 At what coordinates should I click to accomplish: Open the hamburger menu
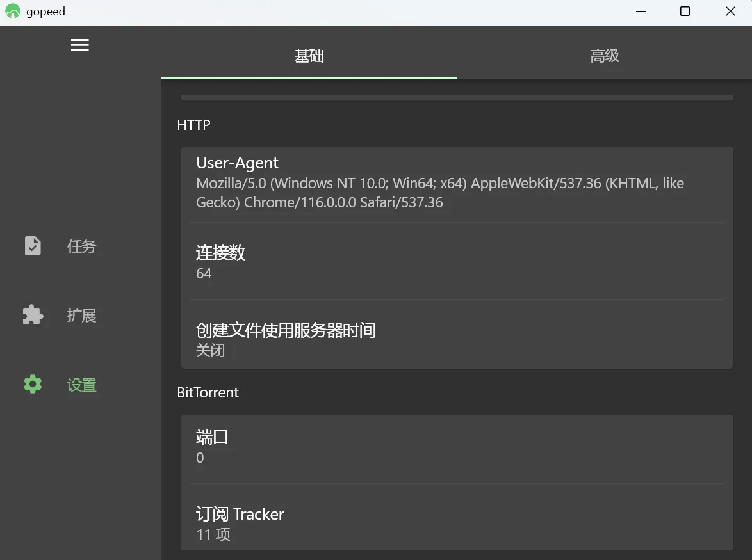pyautogui.click(x=79, y=45)
